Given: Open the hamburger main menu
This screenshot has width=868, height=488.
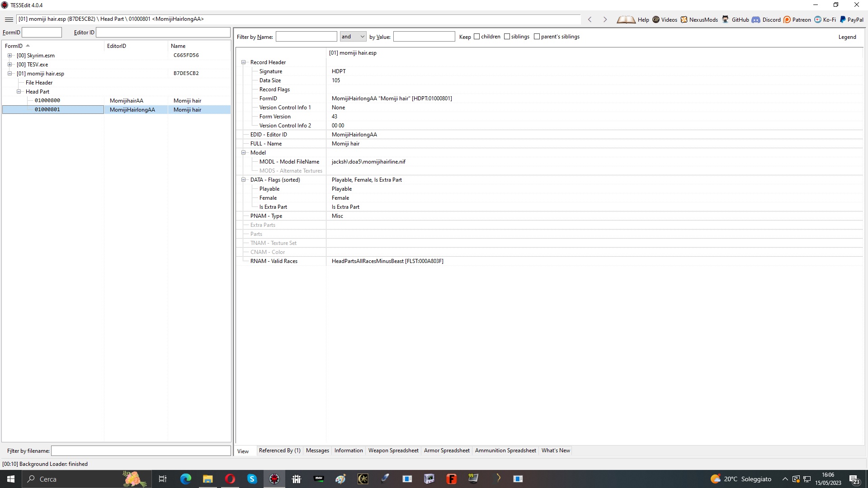Looking at the screenshot, I should click(9, 19).
